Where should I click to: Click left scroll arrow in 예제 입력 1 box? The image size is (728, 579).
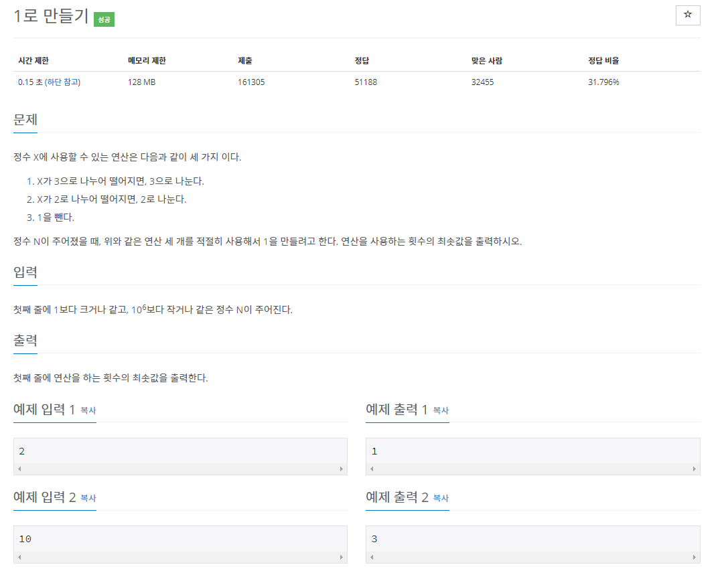coord(19,469)
